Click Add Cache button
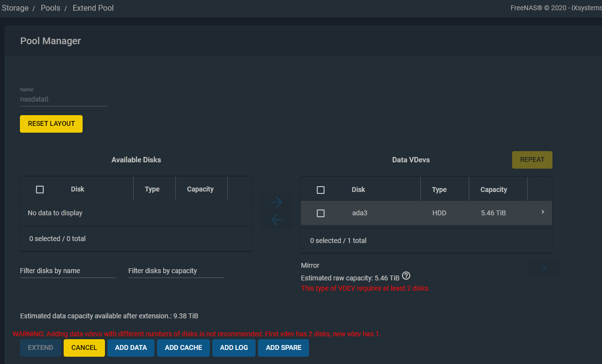 pyautogui.click(x=183, y=348)
